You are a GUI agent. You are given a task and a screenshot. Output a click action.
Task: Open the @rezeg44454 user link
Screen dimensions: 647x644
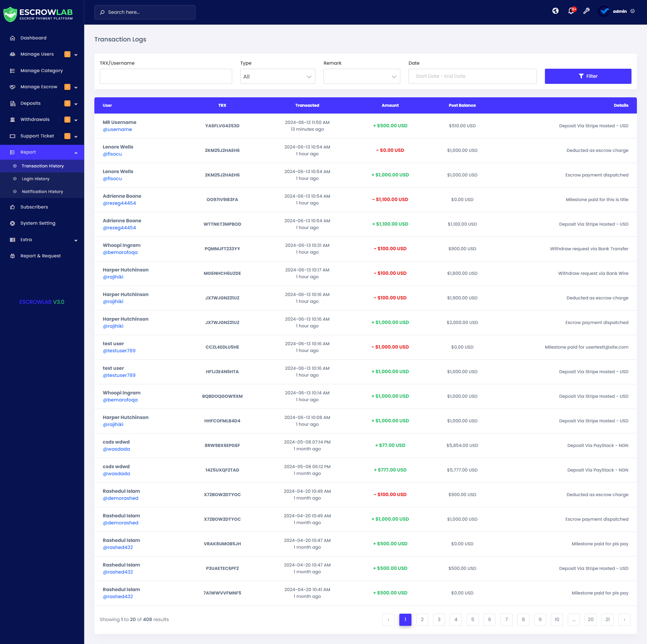click(119, 203)
